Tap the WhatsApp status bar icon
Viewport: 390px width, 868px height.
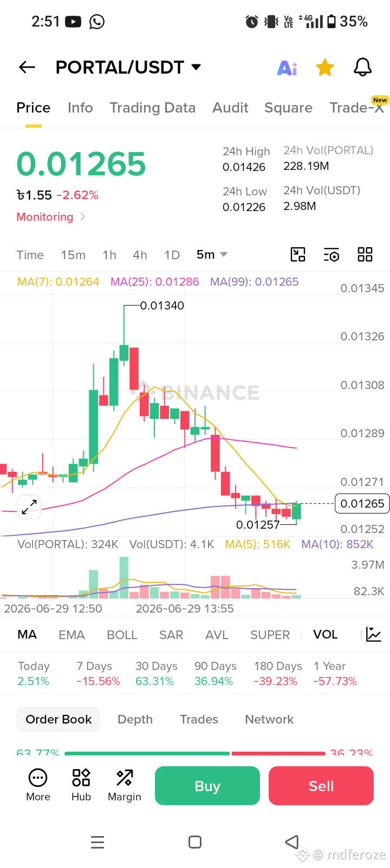pos(97,22)
